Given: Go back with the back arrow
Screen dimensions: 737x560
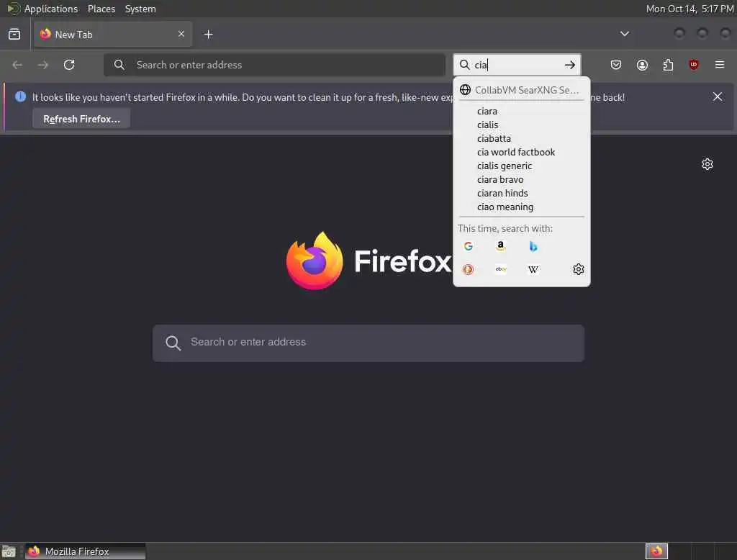Looking at the screenshot, I should tap(17, 65).
